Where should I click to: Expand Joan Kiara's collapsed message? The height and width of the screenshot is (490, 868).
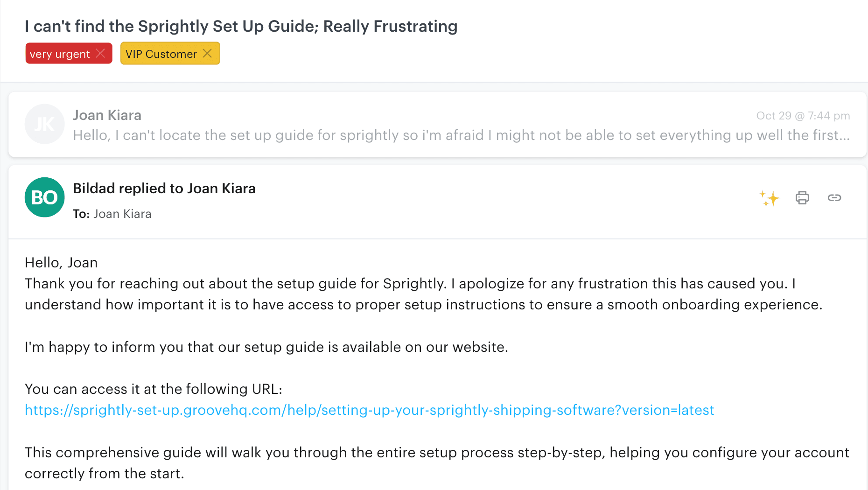pyautogui.click(x=420, y=124)
